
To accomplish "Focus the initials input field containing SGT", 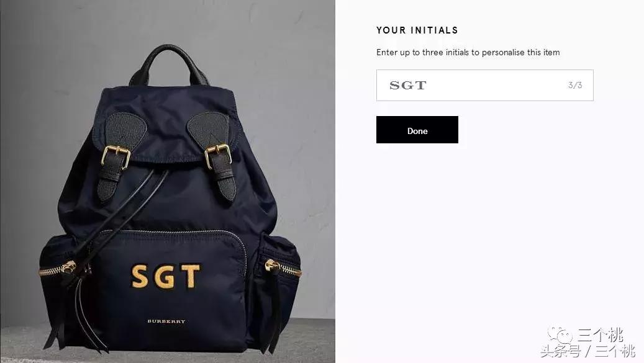I will (484, 85).
